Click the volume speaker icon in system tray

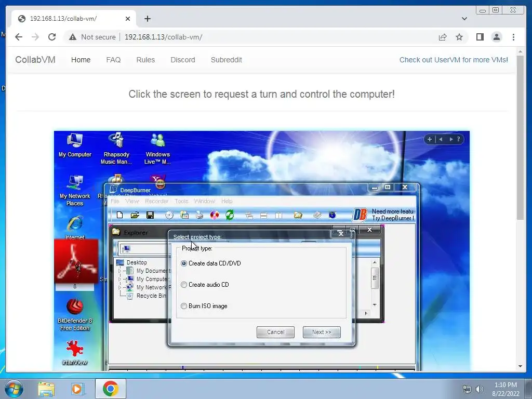point(480,389)
